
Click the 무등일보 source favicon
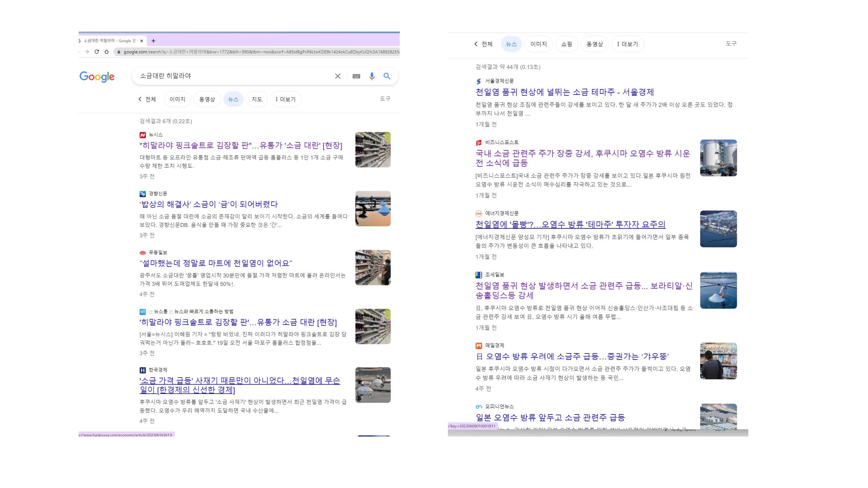(x=143, y=253)
